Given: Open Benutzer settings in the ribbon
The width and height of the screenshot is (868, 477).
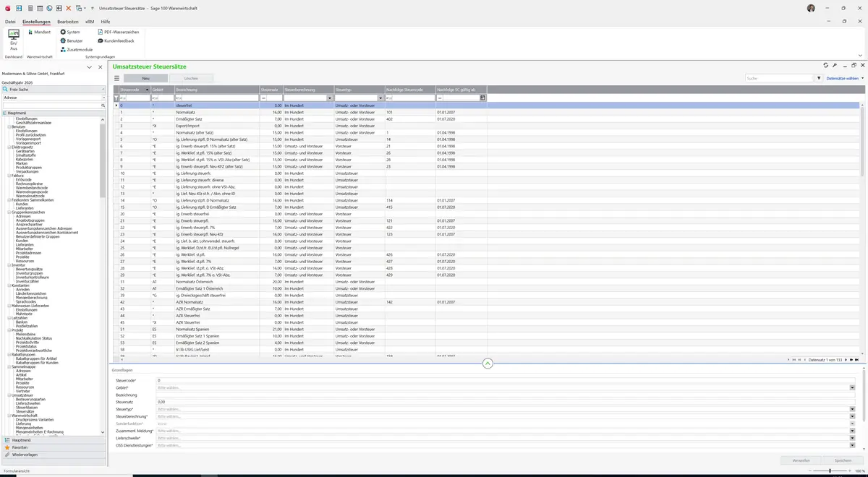Looking at the screenshot, I should (71, 40).
